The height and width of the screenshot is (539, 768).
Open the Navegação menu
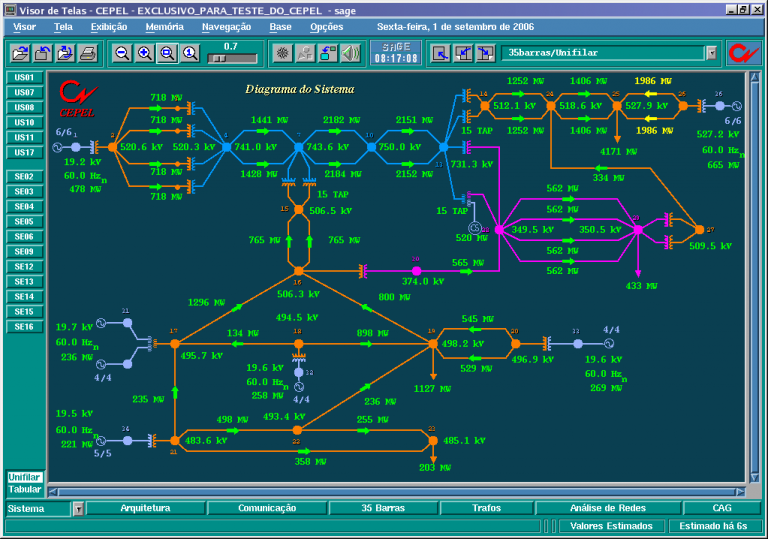click(x=226, y=27)
